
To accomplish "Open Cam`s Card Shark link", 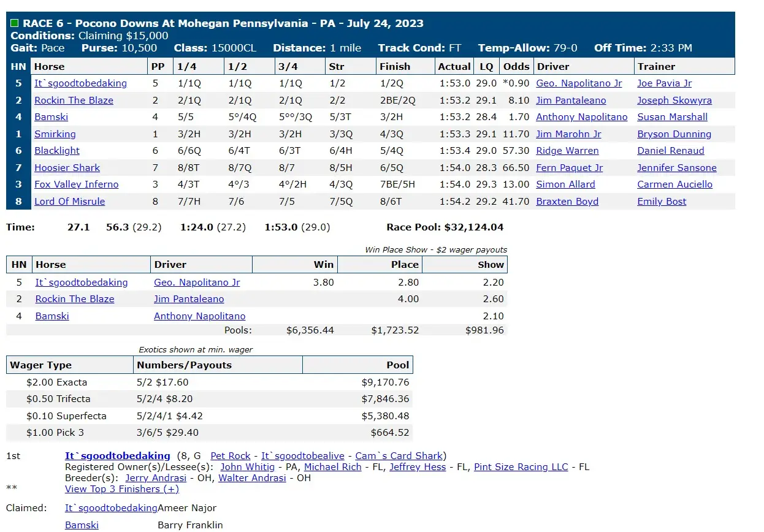I will pyautogui.click(x=399, y=456).
